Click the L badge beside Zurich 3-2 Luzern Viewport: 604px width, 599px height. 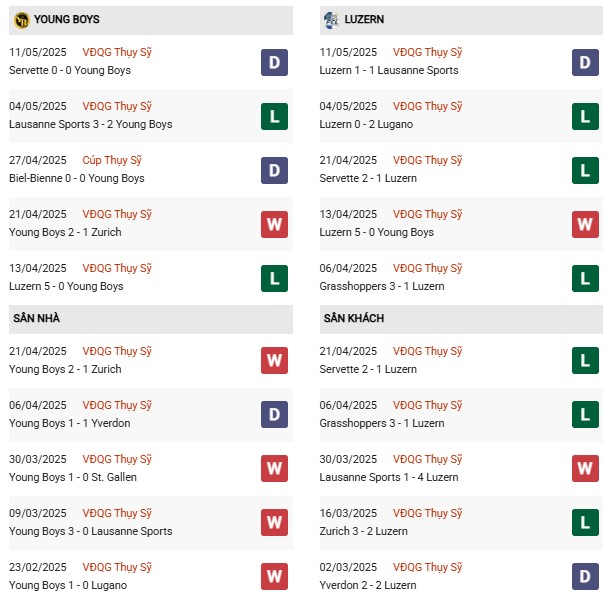585,522
